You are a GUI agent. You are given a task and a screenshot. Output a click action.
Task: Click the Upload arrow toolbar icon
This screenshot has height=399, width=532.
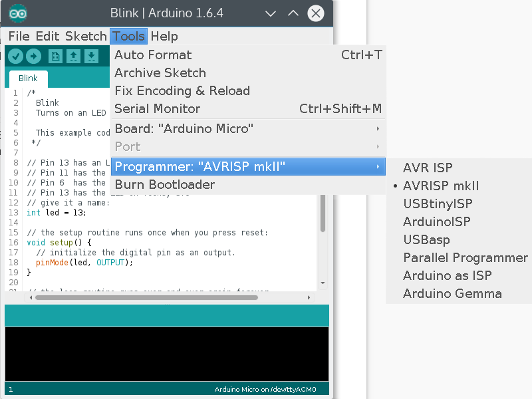click(34, 57)
